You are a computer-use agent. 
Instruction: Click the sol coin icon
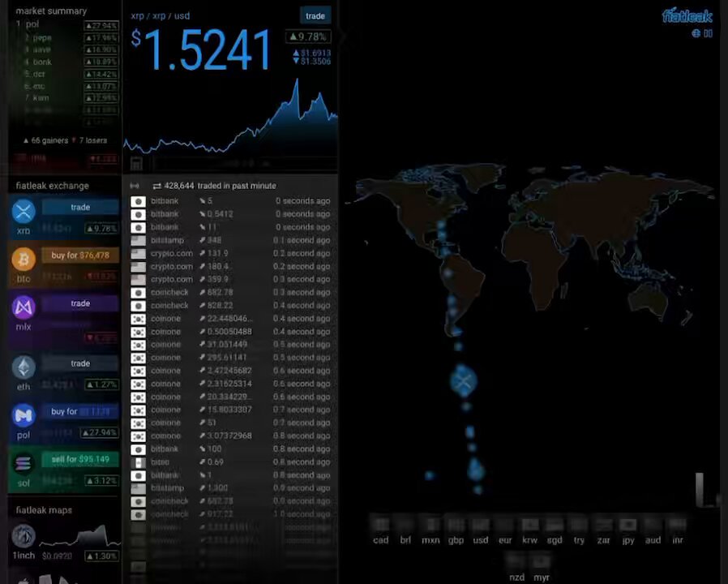(x=24, y=463)
